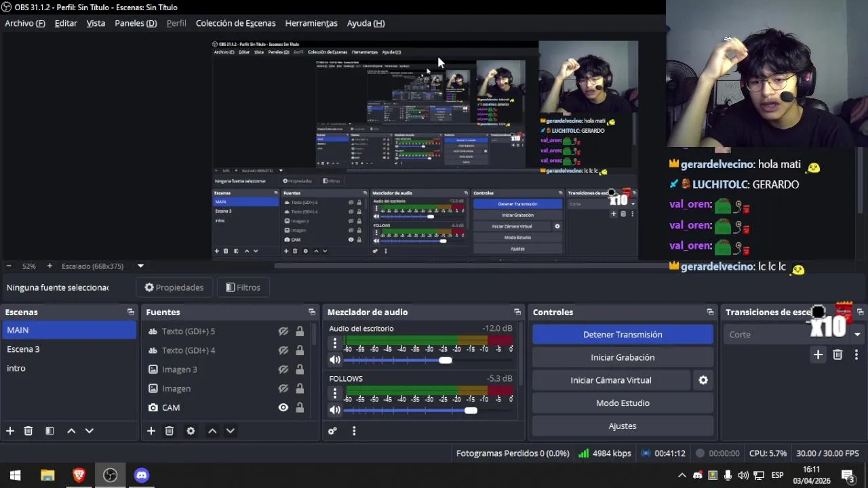Show Texto (GDI+) 4 source visibility
868x488 pixels.
283,350
